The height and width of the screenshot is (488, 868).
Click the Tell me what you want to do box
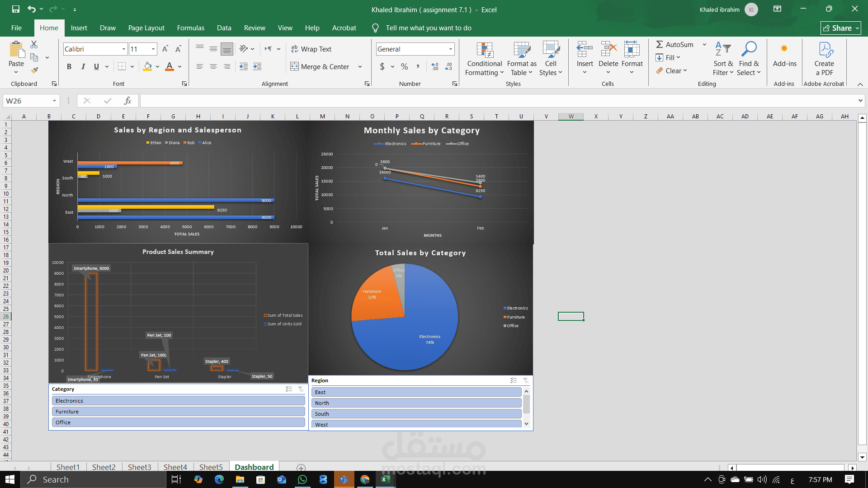click(428, 28)
